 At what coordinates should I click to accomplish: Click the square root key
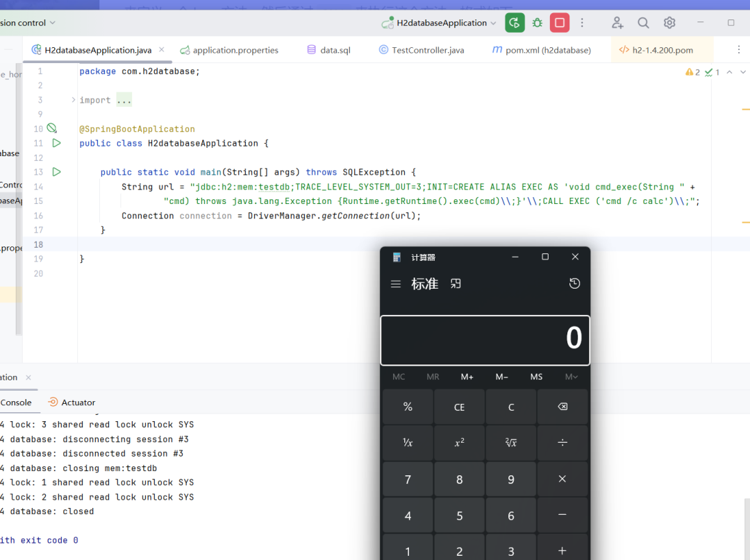click(x=511, y=443)
